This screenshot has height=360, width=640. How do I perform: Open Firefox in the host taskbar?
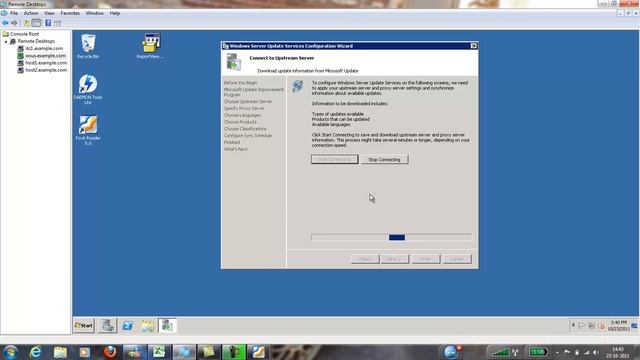110,352
